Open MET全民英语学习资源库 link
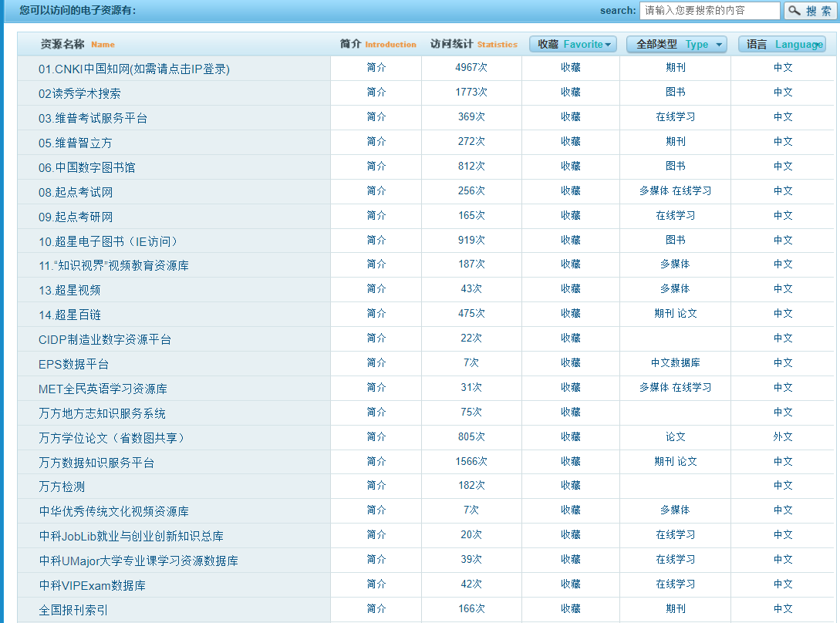This screenshot has height=623, width=840. pos(103,389)
